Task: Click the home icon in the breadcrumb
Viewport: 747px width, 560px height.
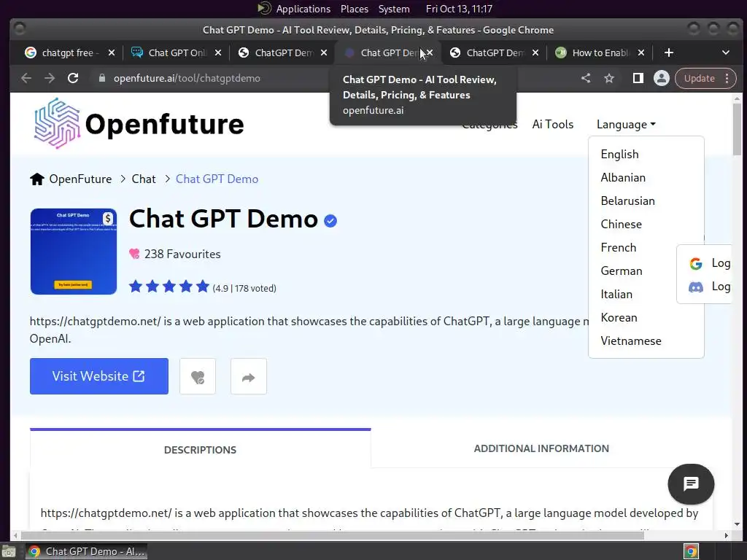Action: (37, 179)
